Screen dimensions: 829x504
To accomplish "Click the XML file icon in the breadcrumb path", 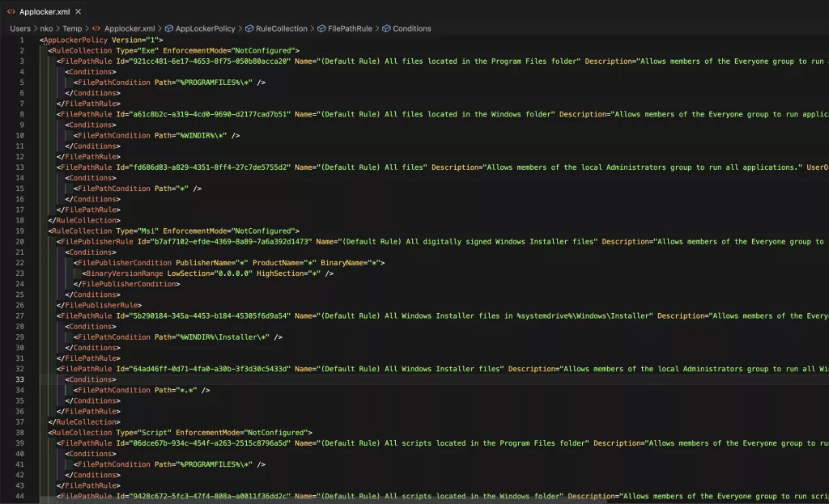I will [x=96, y=28].
